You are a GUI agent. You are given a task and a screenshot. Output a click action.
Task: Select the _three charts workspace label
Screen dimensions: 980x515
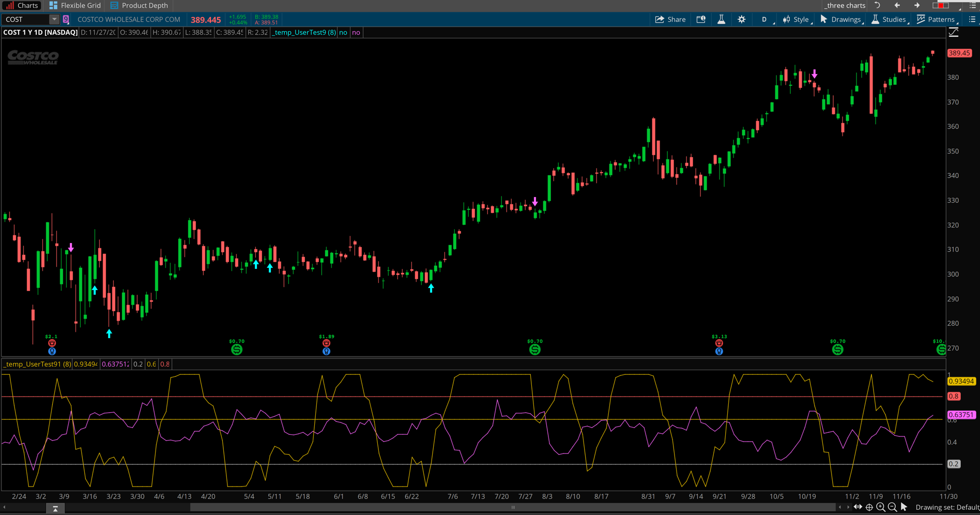tap(845, 5)
